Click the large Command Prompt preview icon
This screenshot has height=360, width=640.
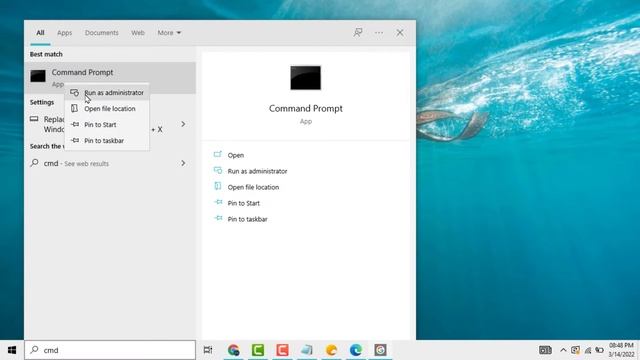306,78
